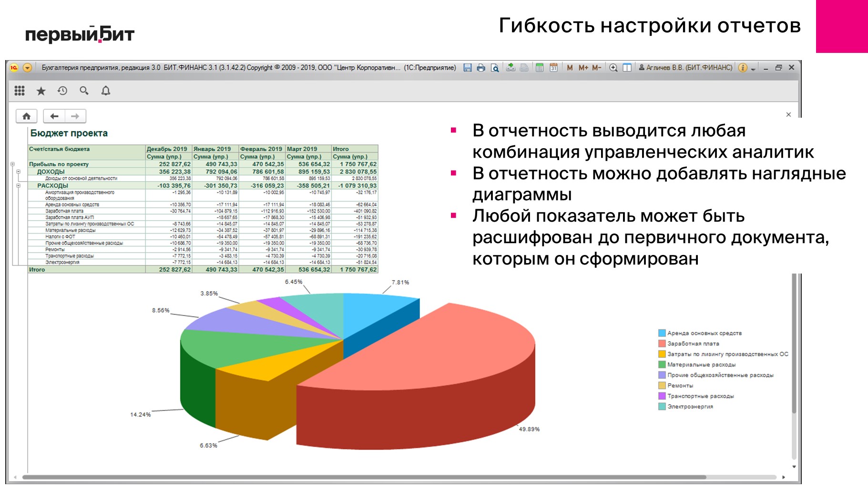Open the main menu dropdown arrow beside 1C logo
This screenshot has width=868, height=488.
(x=28, y=68)
